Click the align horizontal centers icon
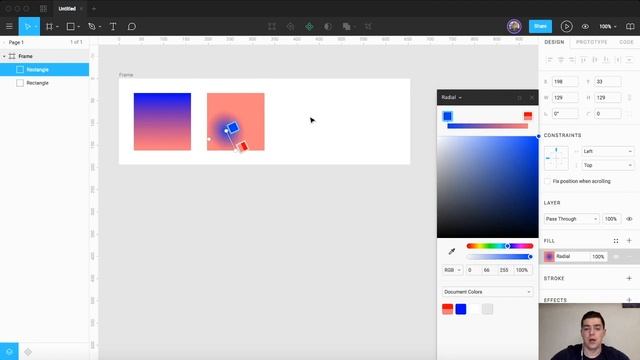Screen dimensions: 640x360 coord(561,60)
